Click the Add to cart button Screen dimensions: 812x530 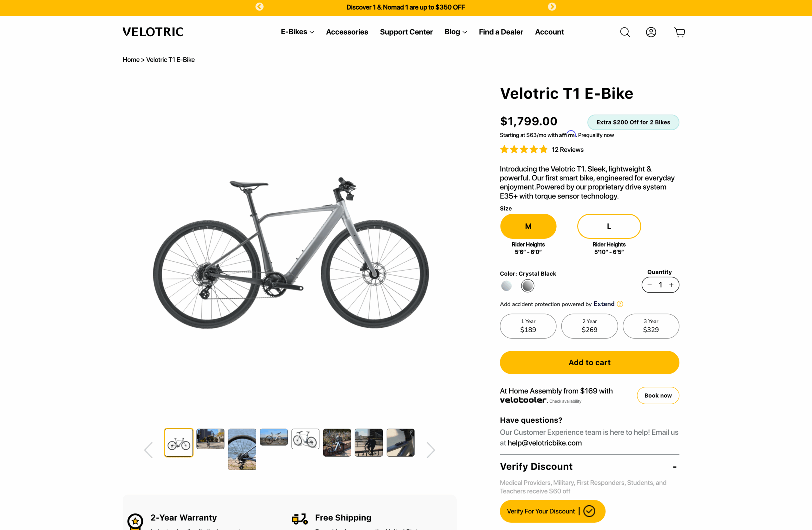pyautogui.click(x=589, y=362)
